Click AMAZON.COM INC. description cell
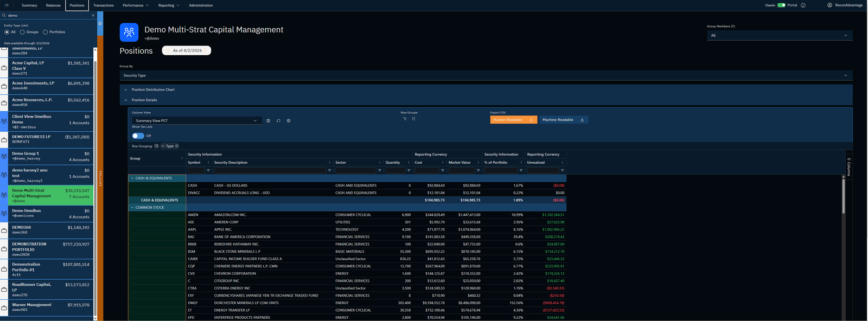This screenshot has width=868, height=321. coord(230,215)
